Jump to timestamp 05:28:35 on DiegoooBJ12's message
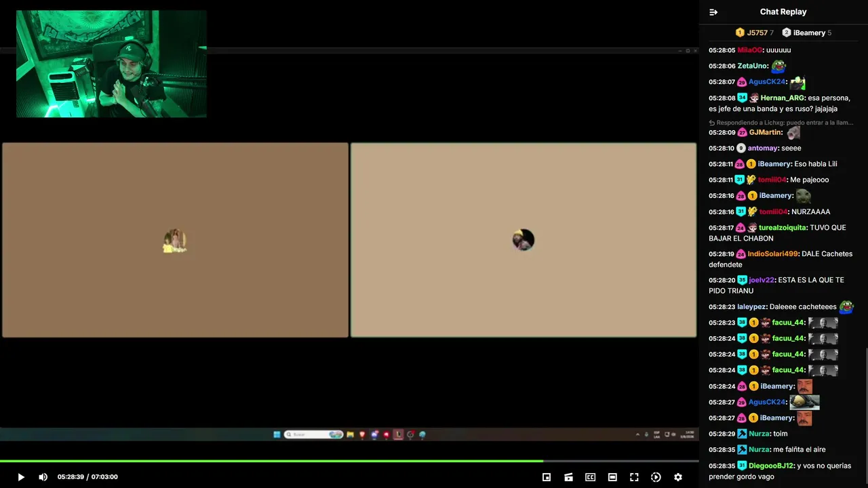 click(x=722, y=466)
